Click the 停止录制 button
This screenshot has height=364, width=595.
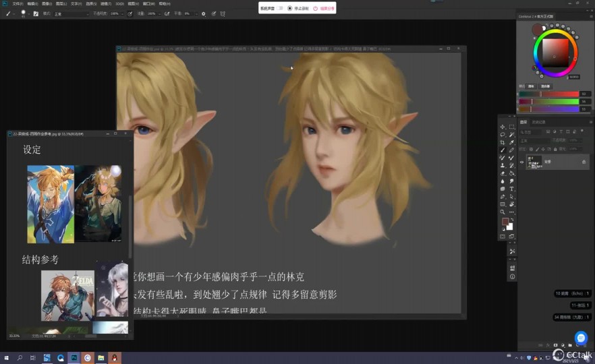tap(298, 8)
